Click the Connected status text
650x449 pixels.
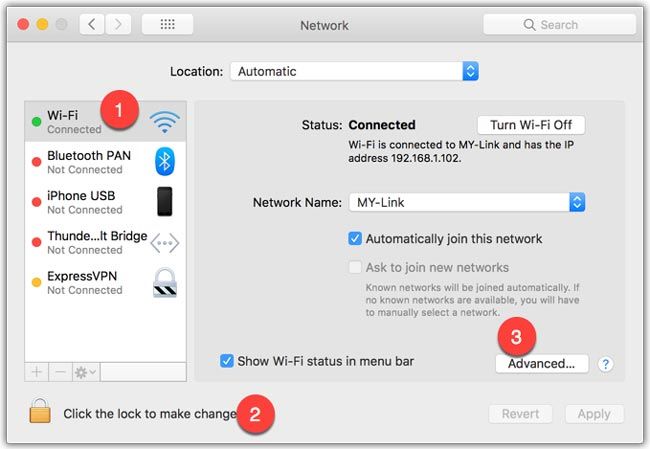coord(382,125)
